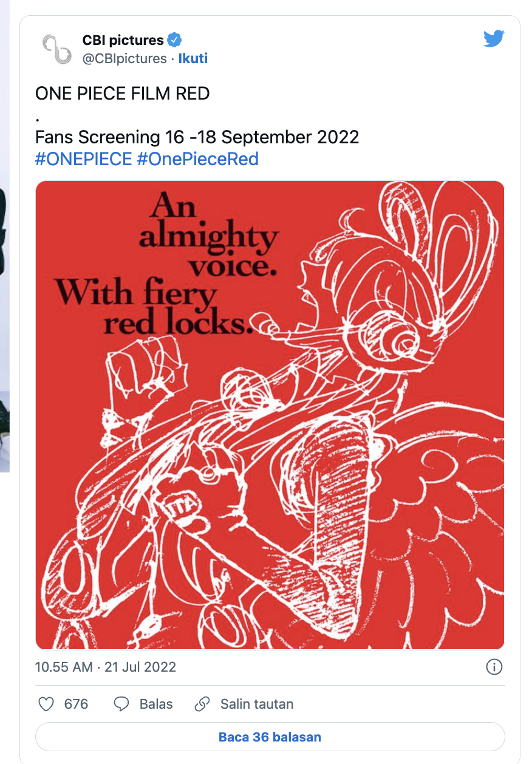Click the Baca 36 balasan button

coord(270,737)
